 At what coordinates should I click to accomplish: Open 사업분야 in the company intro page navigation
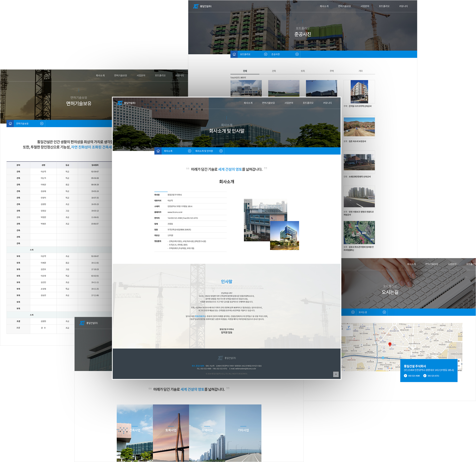[289, 103]
